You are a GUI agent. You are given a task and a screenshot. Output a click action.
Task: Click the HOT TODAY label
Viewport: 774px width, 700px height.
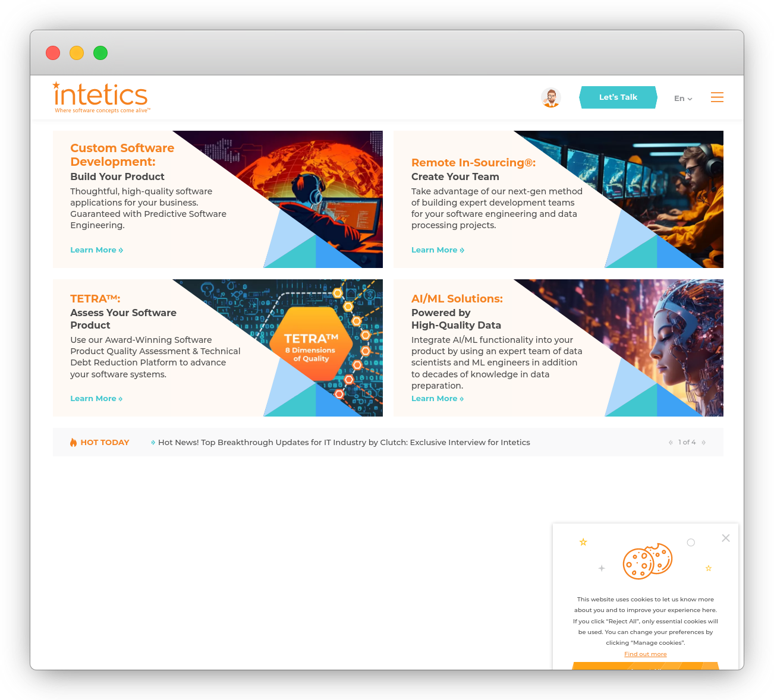[105, 442]
